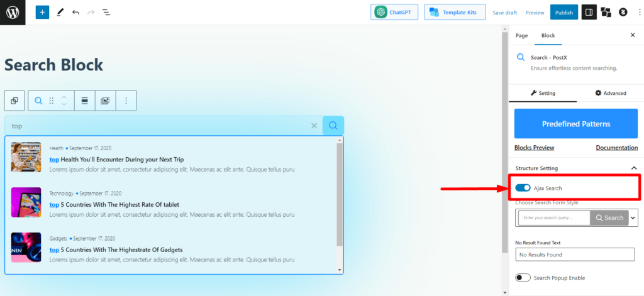The height and width of the screenshot is (296, 644).
Task: Click the results list scroll-down arrow
Action: (x=339, y=270)
